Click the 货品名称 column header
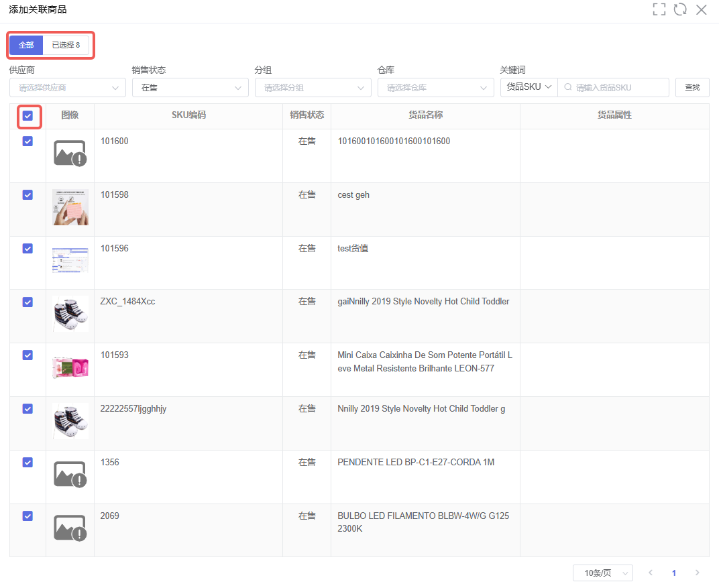The image size is (719, 588). point(425,115)
